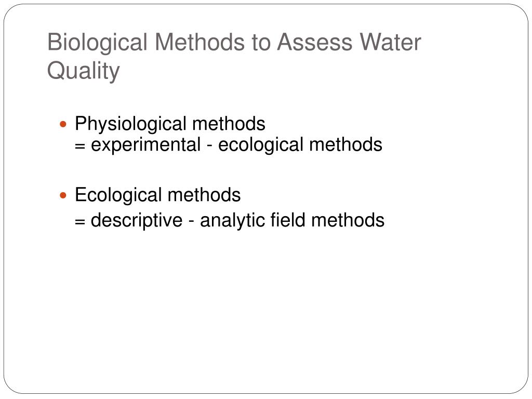Click the equals sign before descriptive
This screenshot has width=532, height=399.
tap(80, 222)
